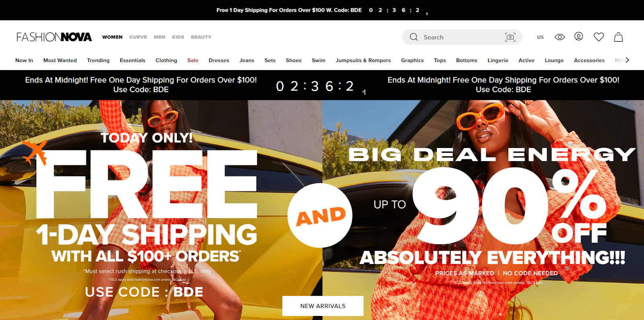Image resolution: width=644 pixels, height=320 pixels.
Task: Click right Ends At Midnight promo text
Action: click(504, 85)
